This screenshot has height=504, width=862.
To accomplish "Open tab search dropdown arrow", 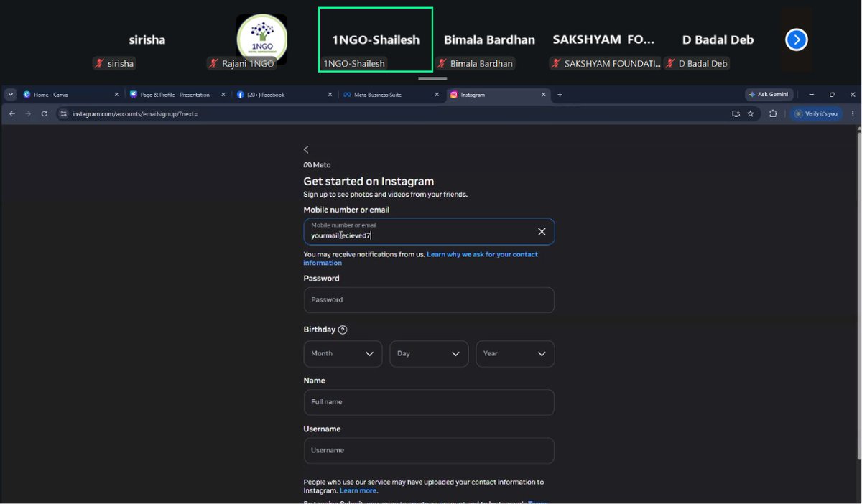I will [10, 94].
